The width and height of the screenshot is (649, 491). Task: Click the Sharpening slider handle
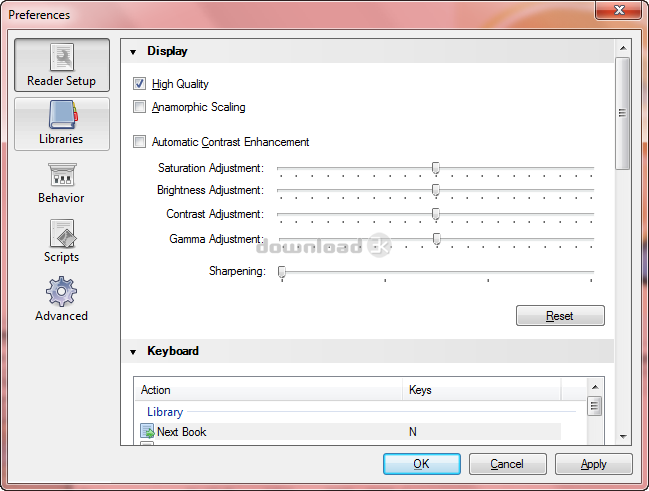tap(282, 272)
